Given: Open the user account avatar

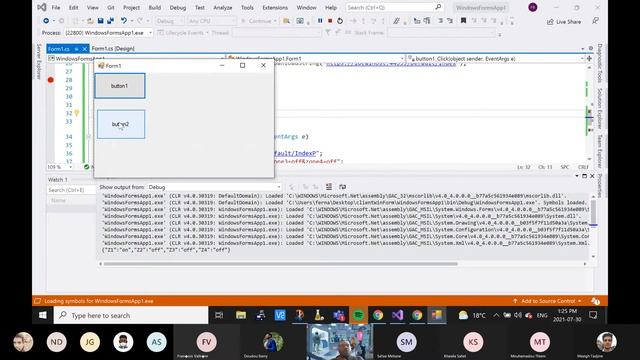Looking at the screenshot, I should [533, 7].
